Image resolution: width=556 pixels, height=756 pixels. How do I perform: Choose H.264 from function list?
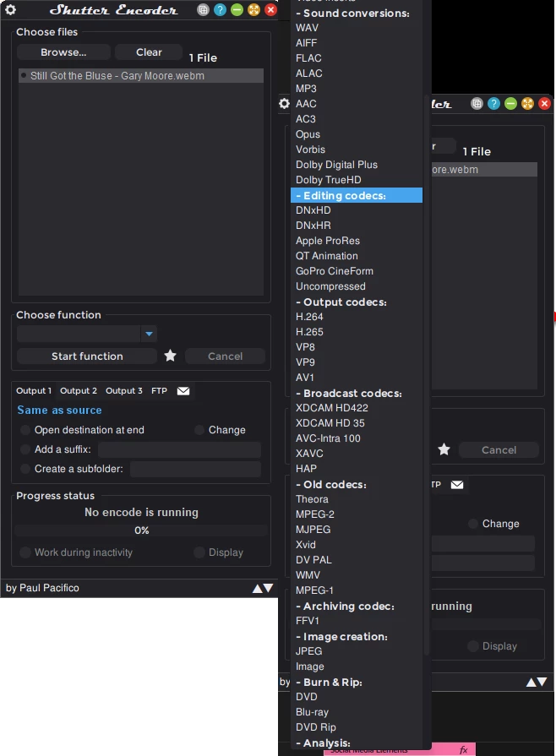[309, 317]
